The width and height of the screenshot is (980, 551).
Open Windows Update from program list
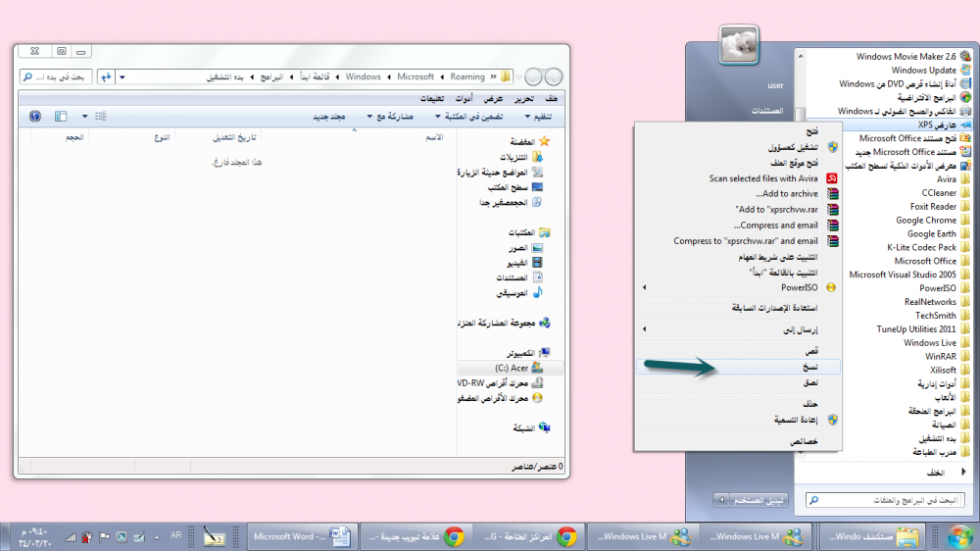(x=923, y=71)
